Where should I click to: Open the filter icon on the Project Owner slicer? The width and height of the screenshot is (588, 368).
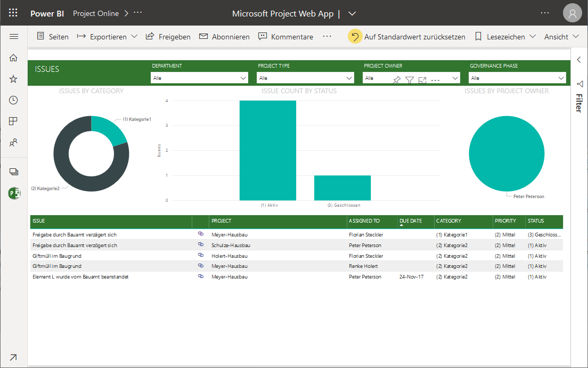click(410, 80)
